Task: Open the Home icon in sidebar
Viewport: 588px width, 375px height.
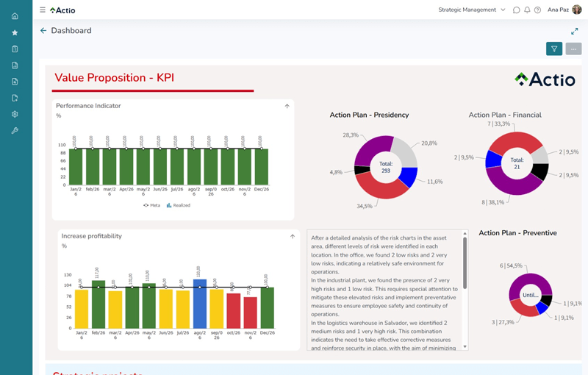Action: (x=15, y=16)
